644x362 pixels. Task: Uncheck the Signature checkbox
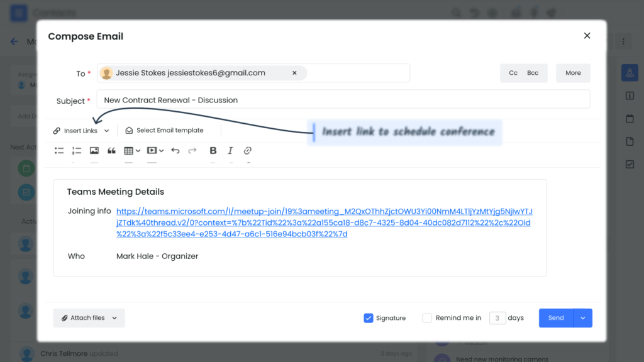pos(369,318)
